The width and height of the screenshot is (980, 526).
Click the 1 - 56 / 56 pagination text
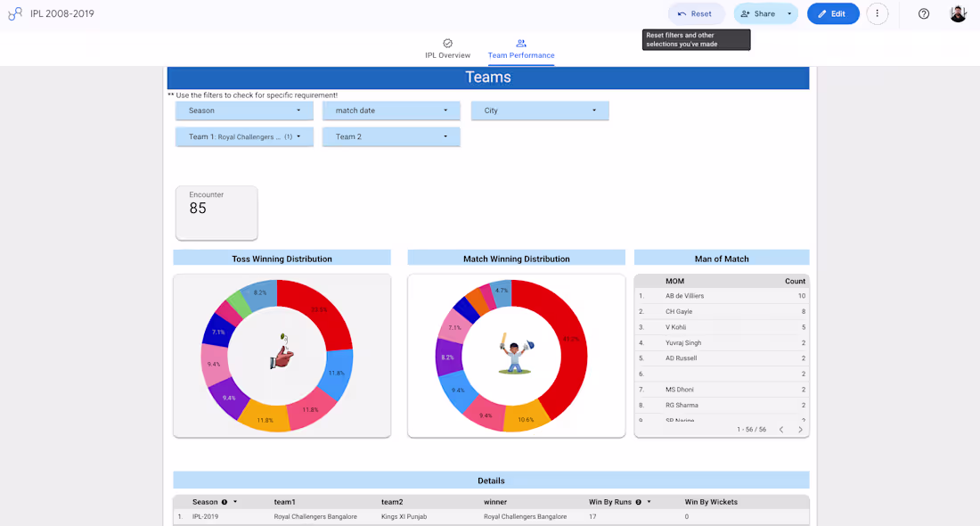[751, 429]
